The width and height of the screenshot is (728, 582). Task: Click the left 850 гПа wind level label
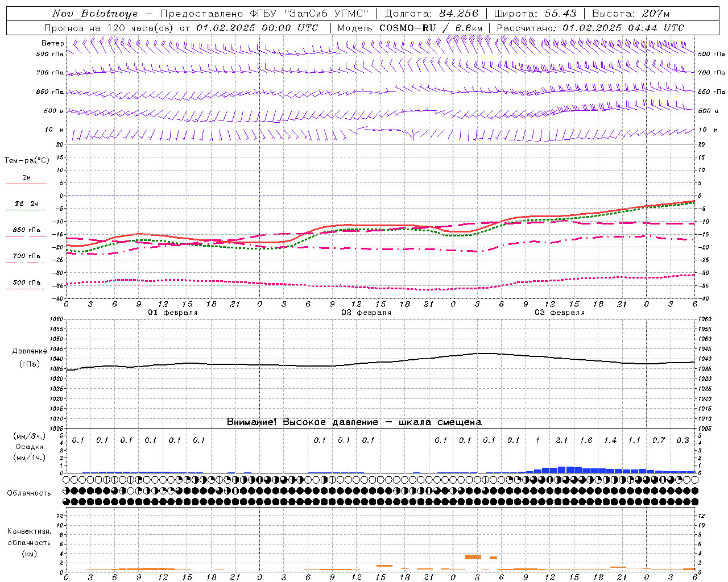(50, 92)
